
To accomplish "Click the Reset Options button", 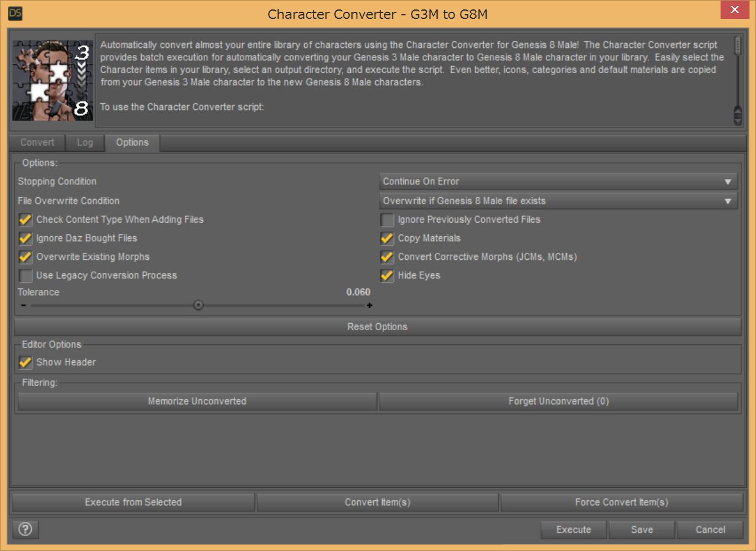I will pyautogui.click(x=377, y=327).
